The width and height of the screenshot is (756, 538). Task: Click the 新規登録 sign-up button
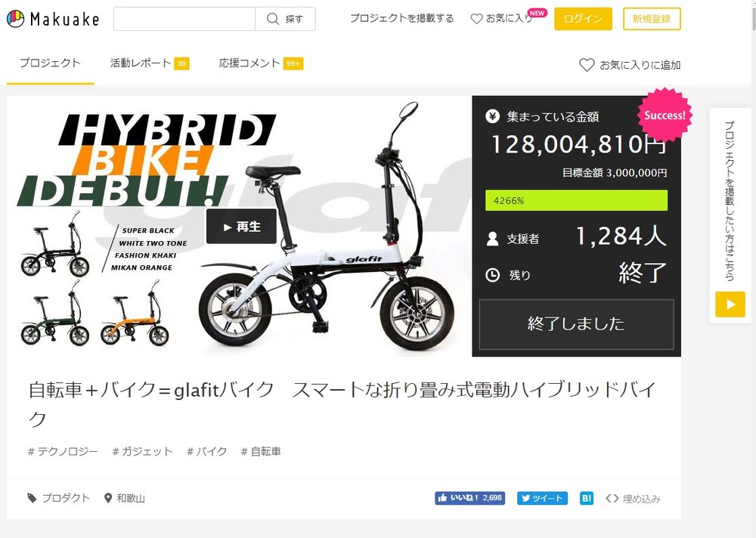point(652,19)
